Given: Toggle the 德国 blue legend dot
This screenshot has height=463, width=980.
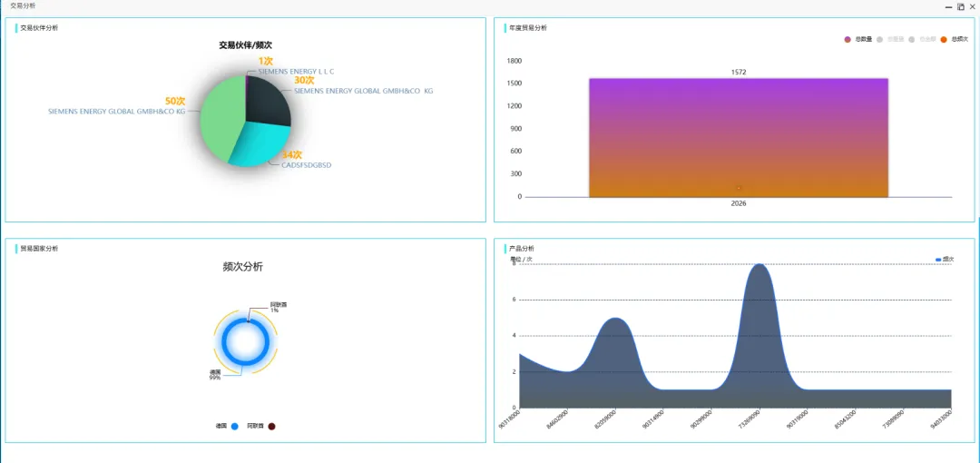Looking at the screenshot, I should coord(235,426).
